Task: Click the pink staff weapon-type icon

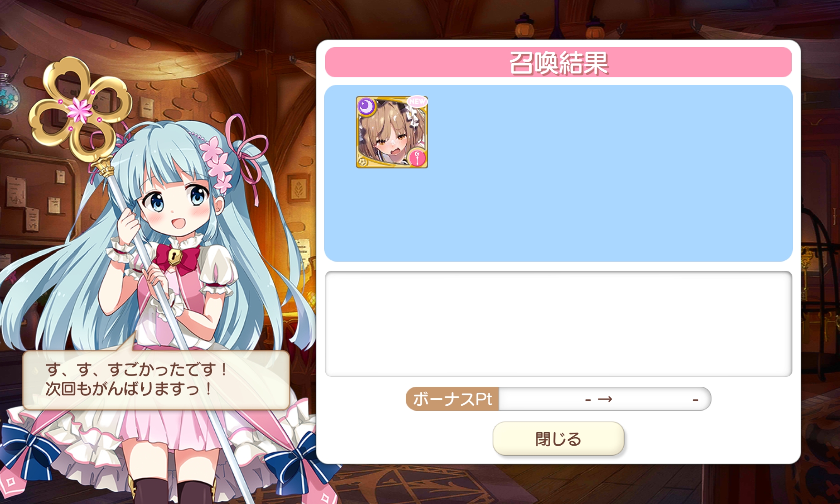Action: (x=417, y=158)
